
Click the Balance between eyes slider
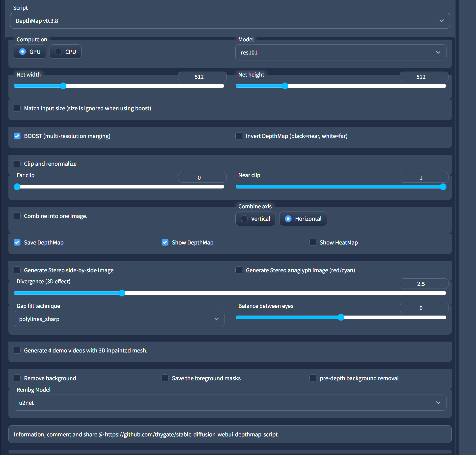[340, 317]
